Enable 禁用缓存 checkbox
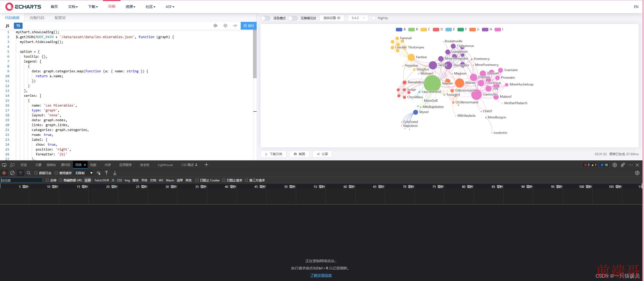This screenshot has width=644, height=281. (56, 173)
